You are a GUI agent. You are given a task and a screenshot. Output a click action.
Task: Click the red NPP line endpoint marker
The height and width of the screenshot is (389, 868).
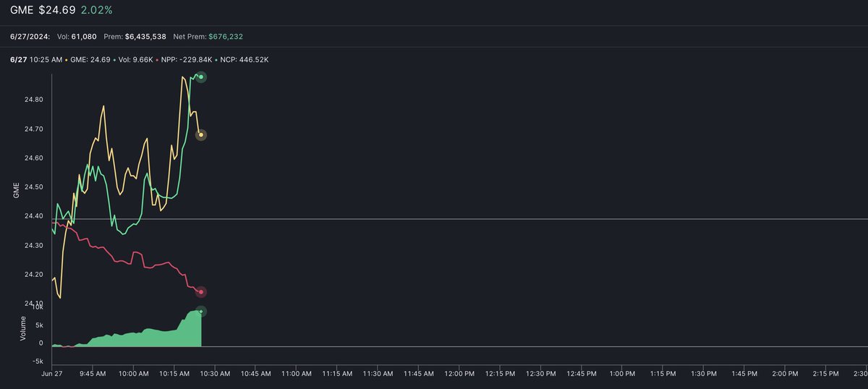[x=201, y=292]
